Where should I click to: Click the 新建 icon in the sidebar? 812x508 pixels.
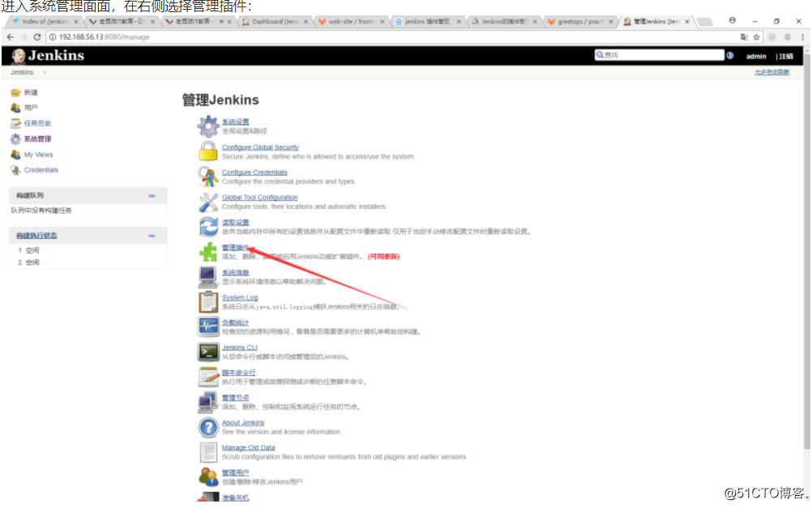[15, 92]
